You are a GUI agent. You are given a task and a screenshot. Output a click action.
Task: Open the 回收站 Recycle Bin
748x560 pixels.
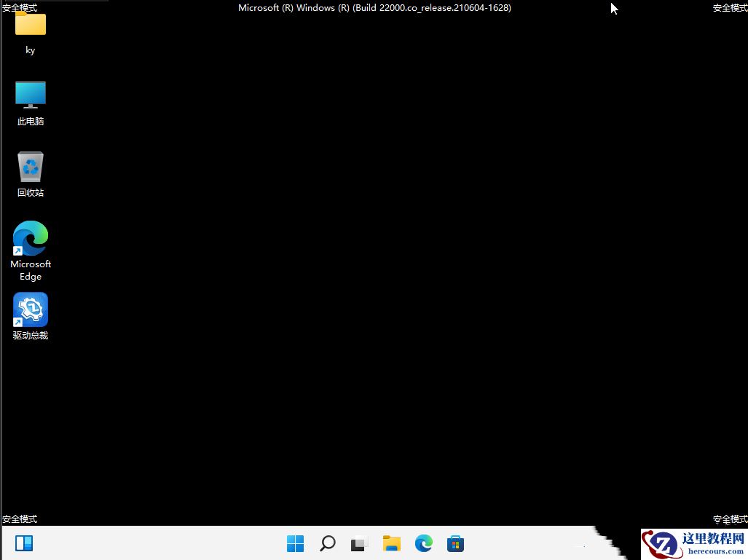(30, 165)
